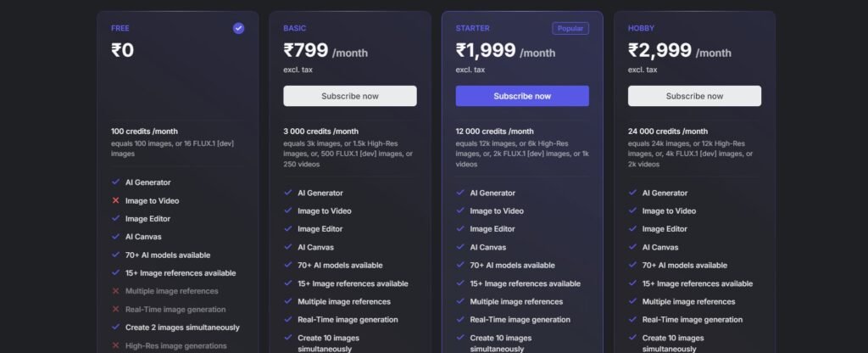Viewport: 868px width, 353px height.
Task: Click the checkmark beside Basic plan's Image Editor
Action: [x=288, y=229]
